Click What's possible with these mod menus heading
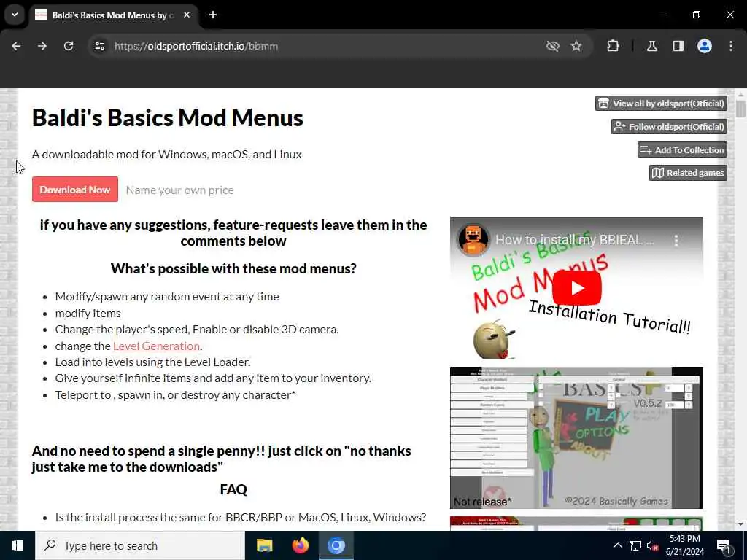This screenshot has height=560, width=747. point(233,268)
